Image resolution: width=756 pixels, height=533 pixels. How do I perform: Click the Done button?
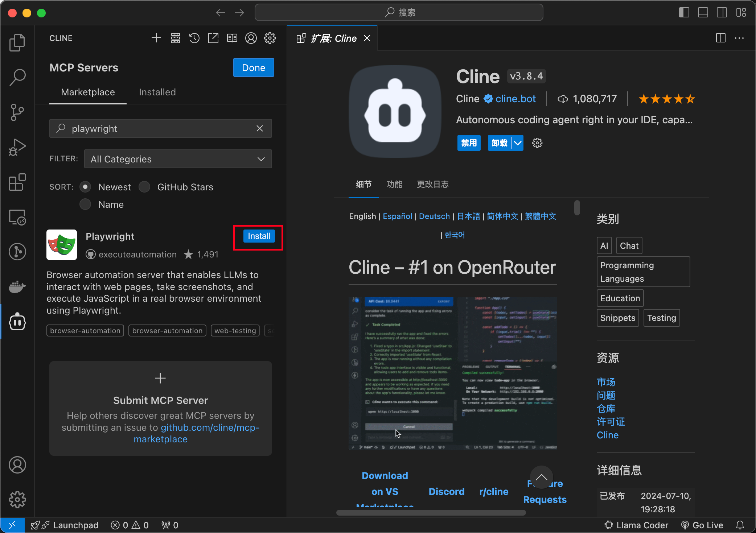tap(254, 67)
